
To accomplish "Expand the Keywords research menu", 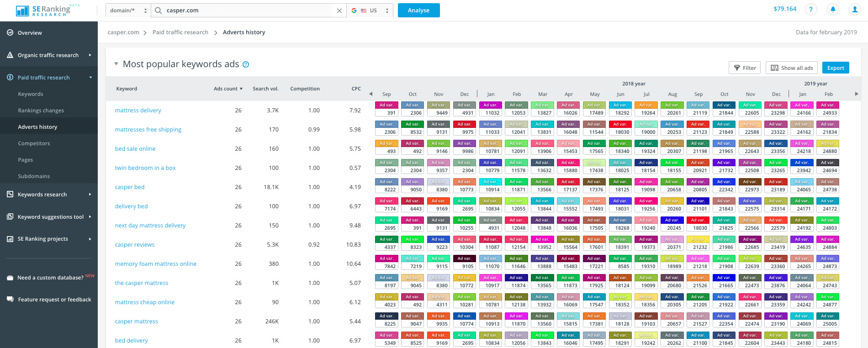I will point(90,194).
